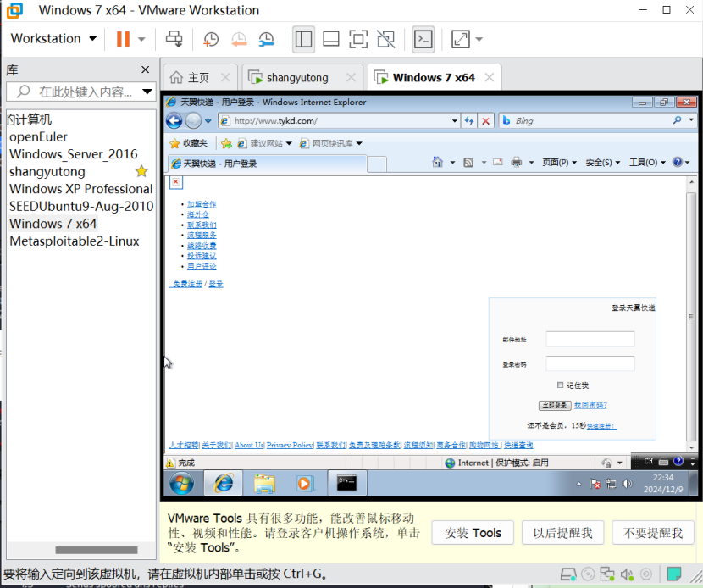Click the IE refresh page icon
The image size is (703, 588).
tap(469, 120)
